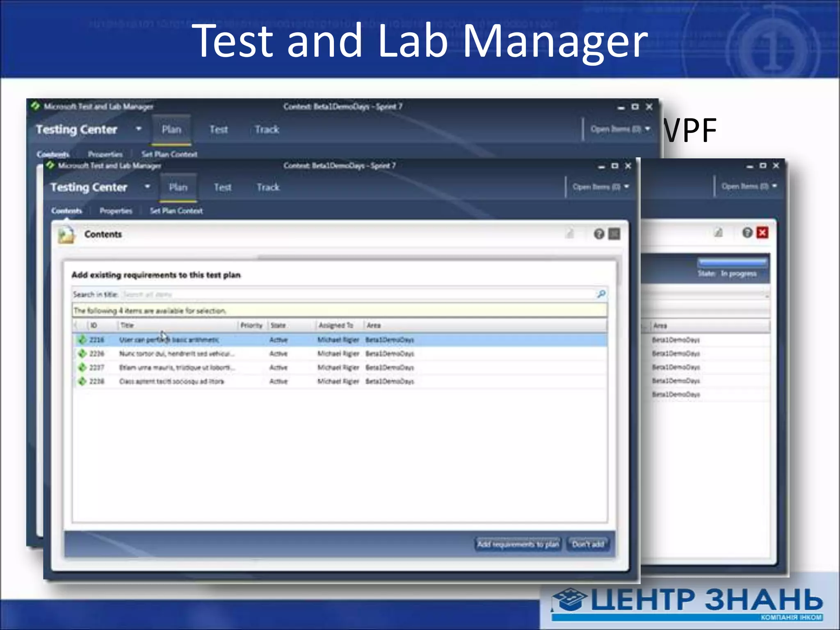Viewport: 840px width, 630px height.
Task: Switch to Test tab in back window
Action: [219, 130]
